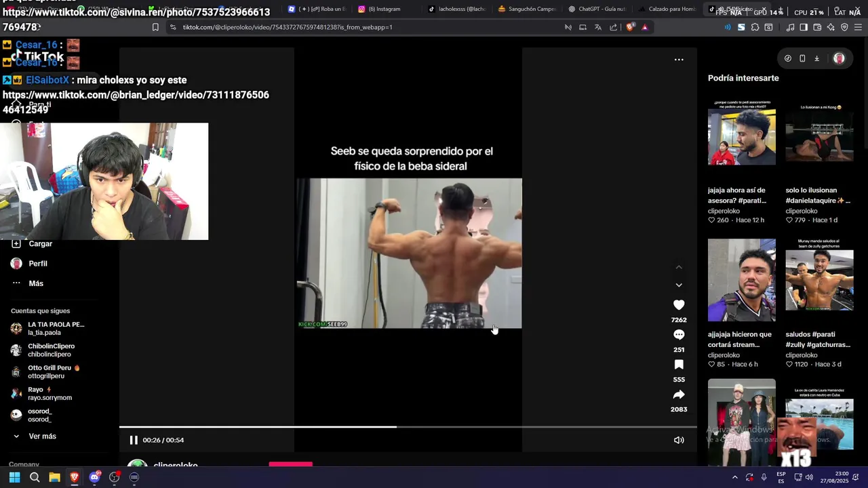Open osorod_ account

(31, 415)
